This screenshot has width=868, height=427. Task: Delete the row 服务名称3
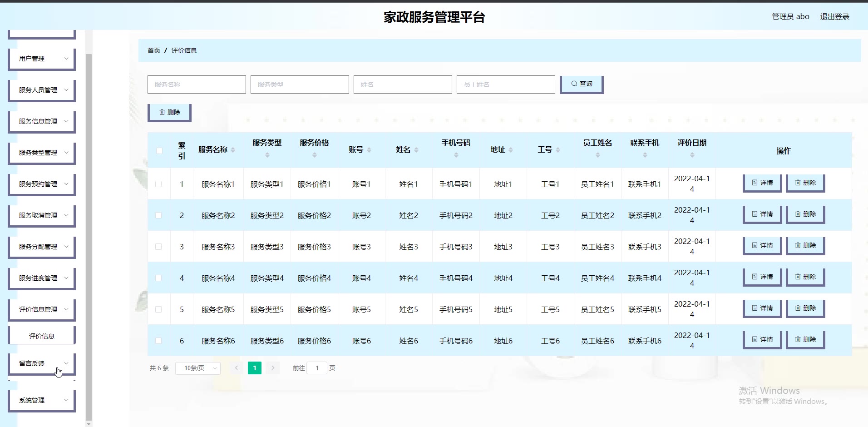(x=805, y=246)
